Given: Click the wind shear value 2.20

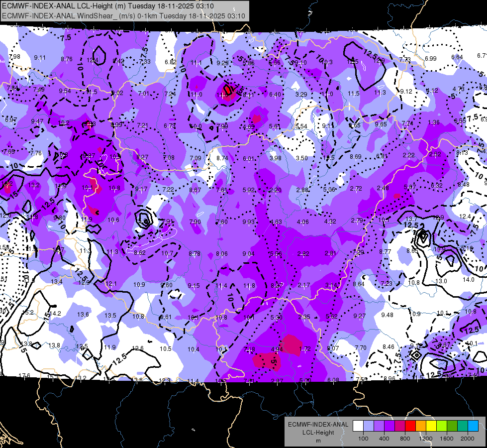Looking at the screenshot, I should (x=276, y=190).
